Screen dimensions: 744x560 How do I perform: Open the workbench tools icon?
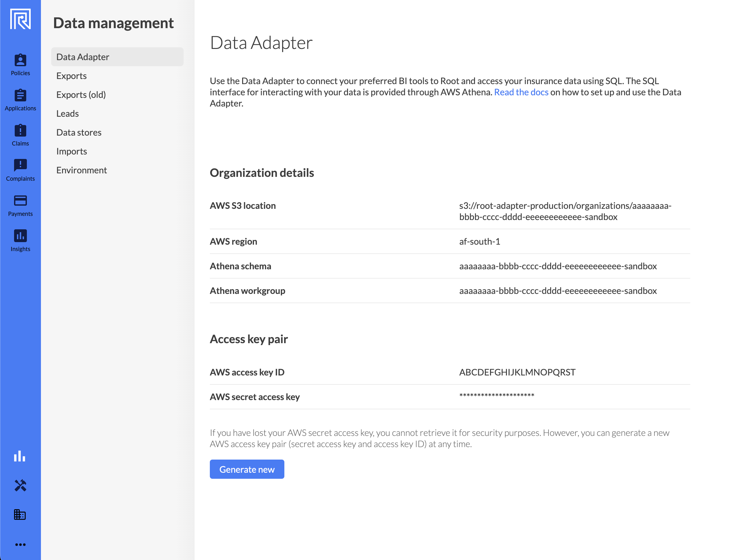coord(20,485)
